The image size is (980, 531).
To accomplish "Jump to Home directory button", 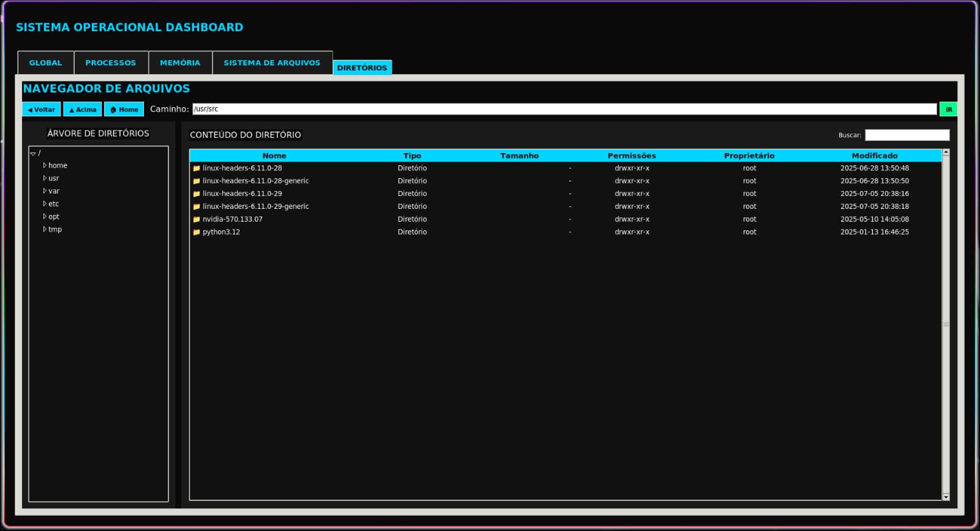I will 124,110.
